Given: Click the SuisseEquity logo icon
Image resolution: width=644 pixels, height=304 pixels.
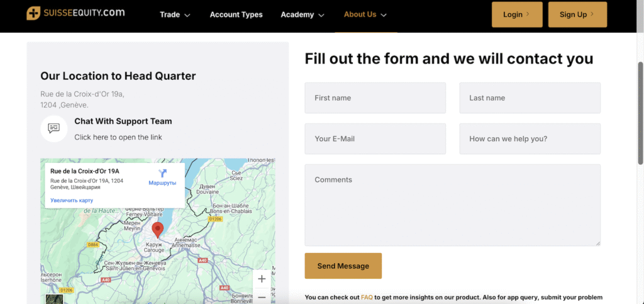Looking at the screenshot, I should click(33, 13).
